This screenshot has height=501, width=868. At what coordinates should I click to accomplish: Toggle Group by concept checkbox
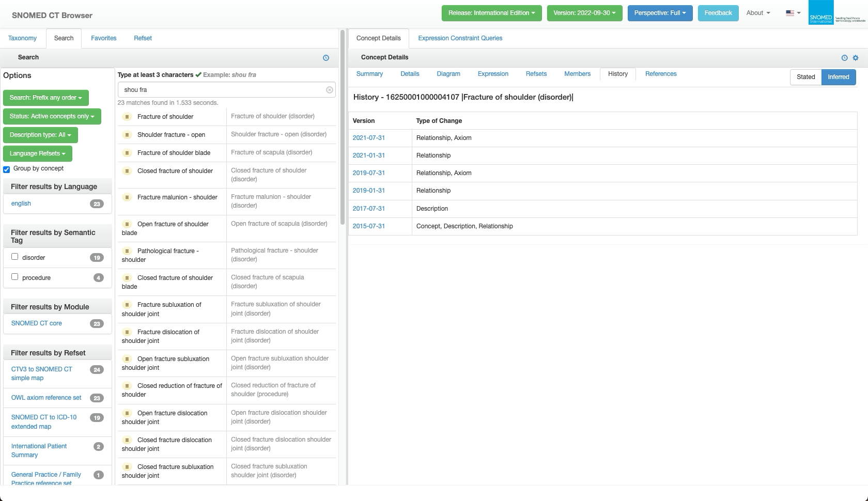7,169
